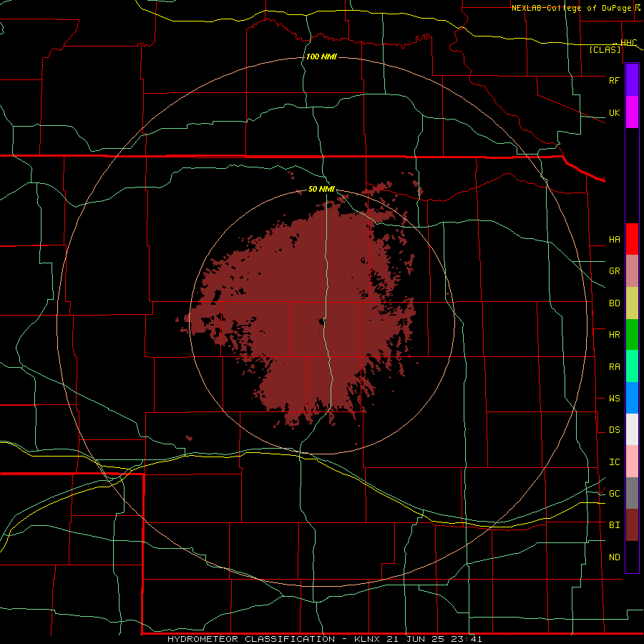Click the magenta UK legend color block
Image resolution: width=644 pixels, height=644 pixels.
632,112
